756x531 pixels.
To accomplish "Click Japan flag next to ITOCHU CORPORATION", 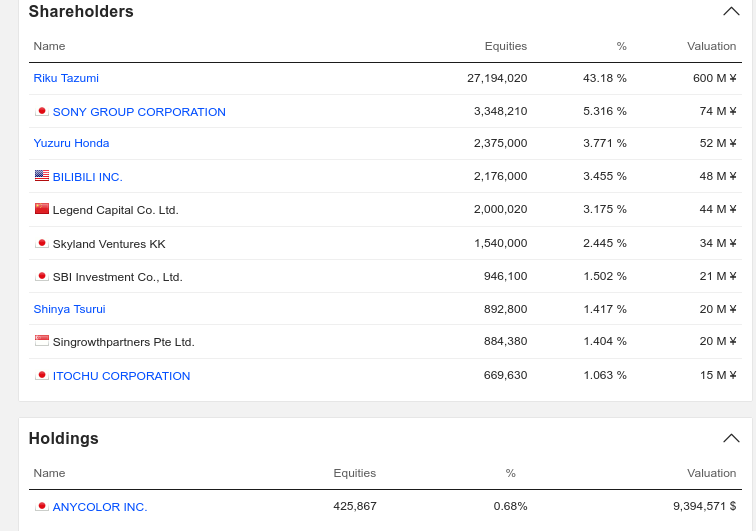I will click(42, 375).
